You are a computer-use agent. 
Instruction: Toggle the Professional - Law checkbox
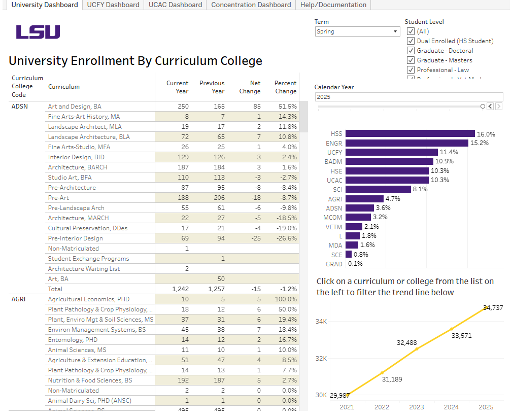tap(411, 69)
